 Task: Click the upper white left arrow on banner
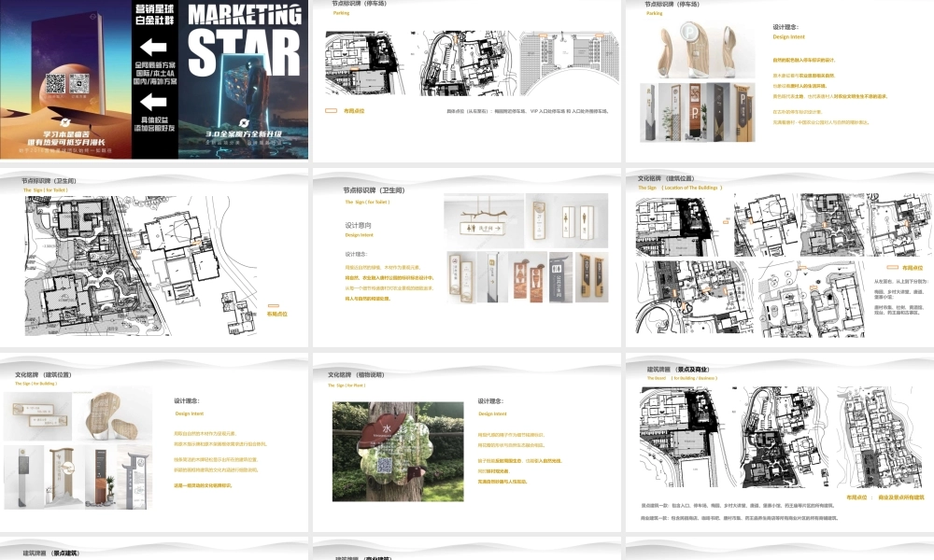pyautogui.click(x=153, y=47)
